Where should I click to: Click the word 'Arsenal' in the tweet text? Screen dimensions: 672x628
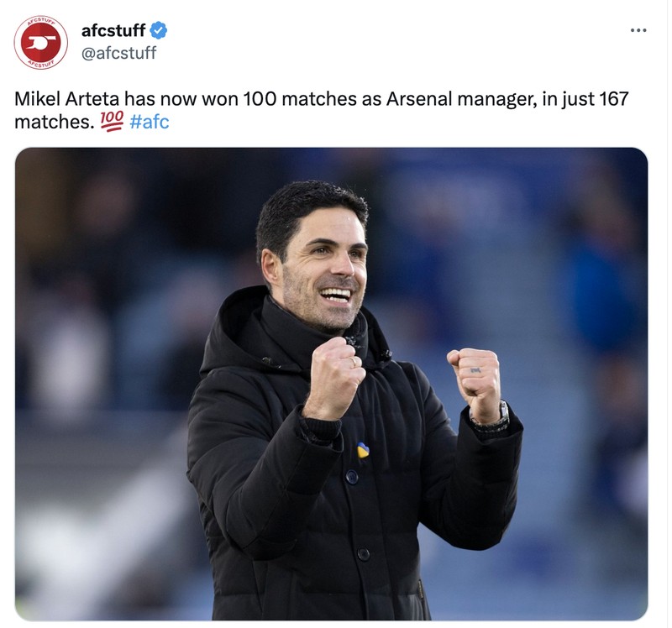(x=423, y=98)
